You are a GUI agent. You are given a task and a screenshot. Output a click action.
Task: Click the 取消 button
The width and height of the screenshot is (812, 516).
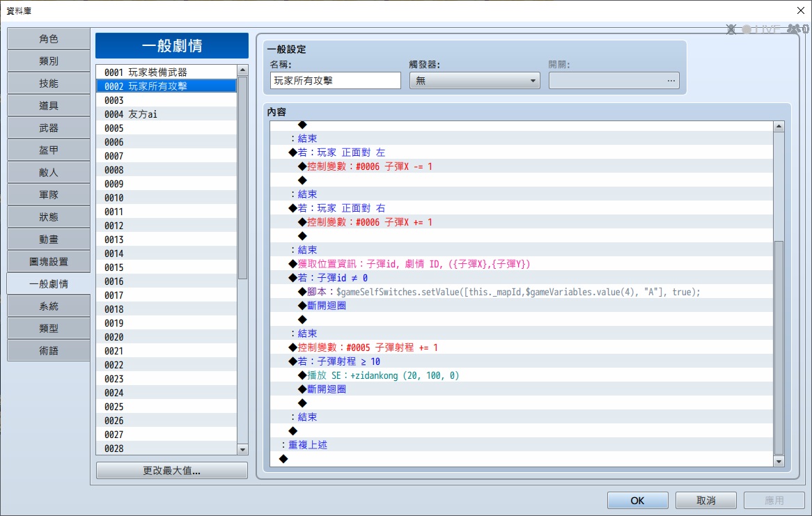(706, 501)
